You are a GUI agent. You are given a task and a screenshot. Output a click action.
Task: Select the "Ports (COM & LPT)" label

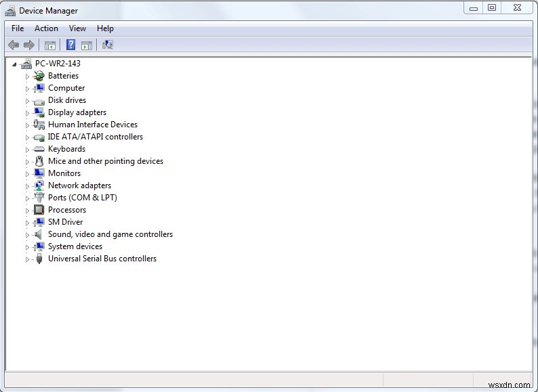click(x=83, y=198)
